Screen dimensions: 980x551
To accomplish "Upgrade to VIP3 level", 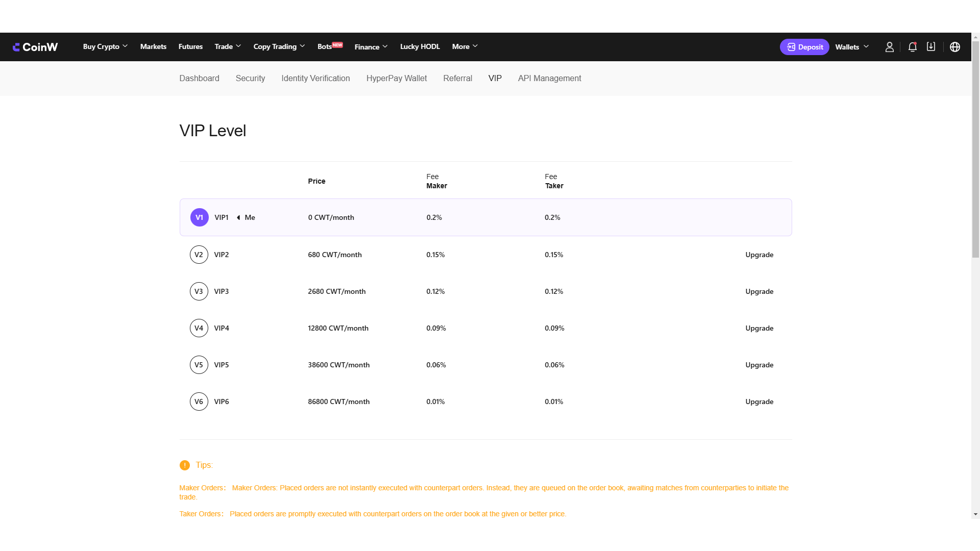I will [759, 291].
